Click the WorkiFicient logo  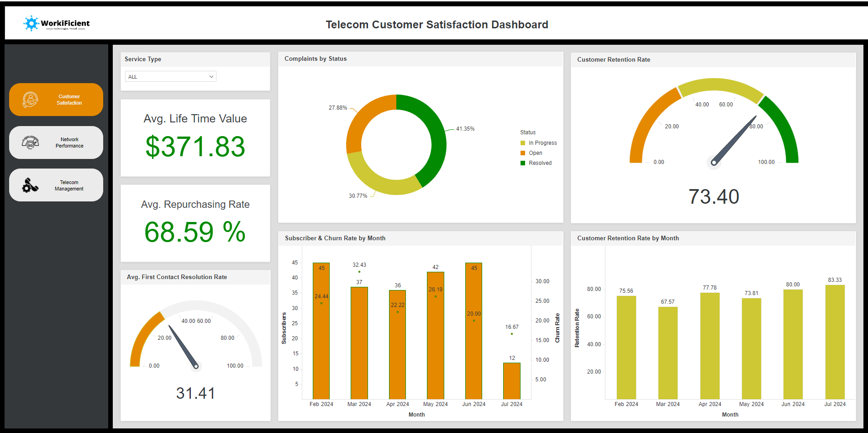click(x=57, y=23)
